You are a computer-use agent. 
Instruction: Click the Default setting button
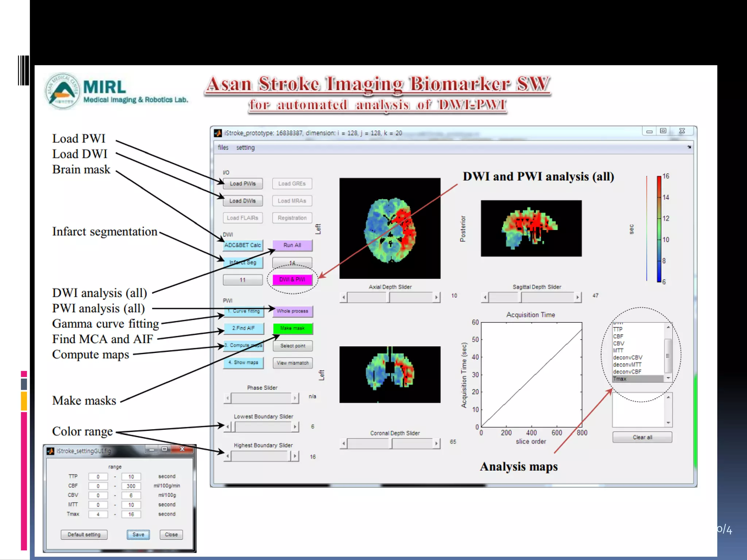click(84, 534)
